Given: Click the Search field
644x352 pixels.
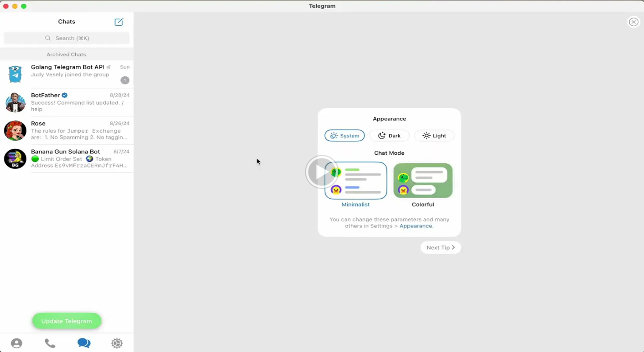Looking at the screenshot, I should [67, 38].
